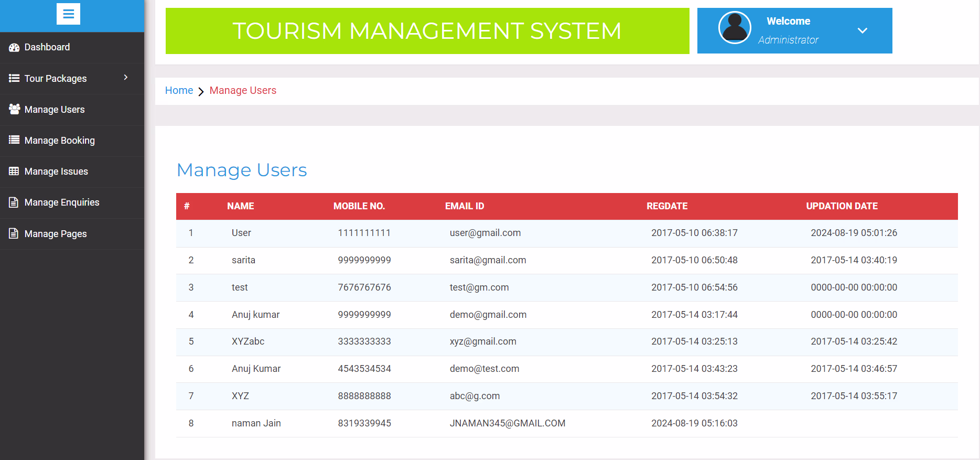Click email user@gmail.com

click(x=485, y=233)
